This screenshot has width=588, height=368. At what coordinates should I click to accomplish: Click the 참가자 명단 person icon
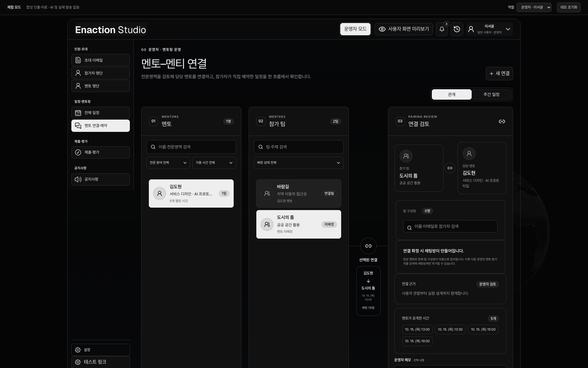[78, 73]
